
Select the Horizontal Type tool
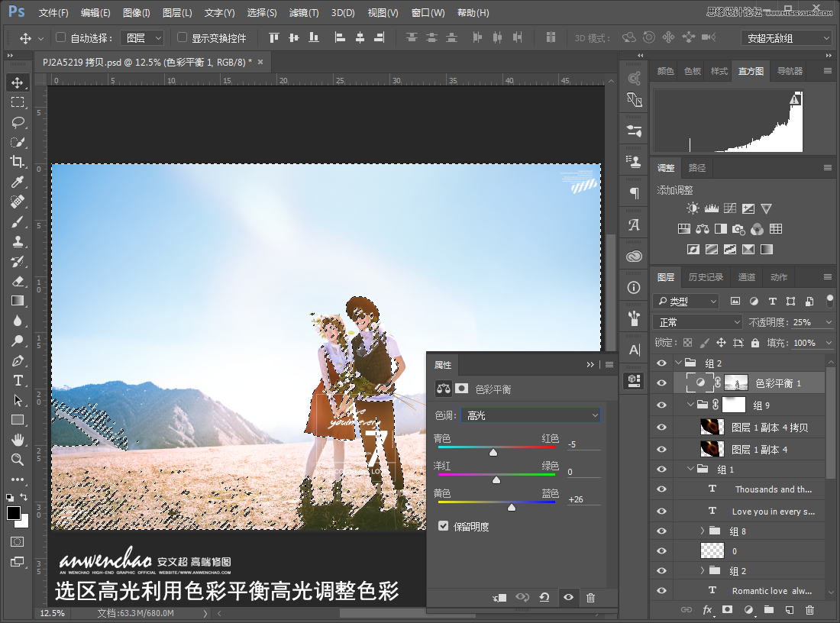point(17,380)
